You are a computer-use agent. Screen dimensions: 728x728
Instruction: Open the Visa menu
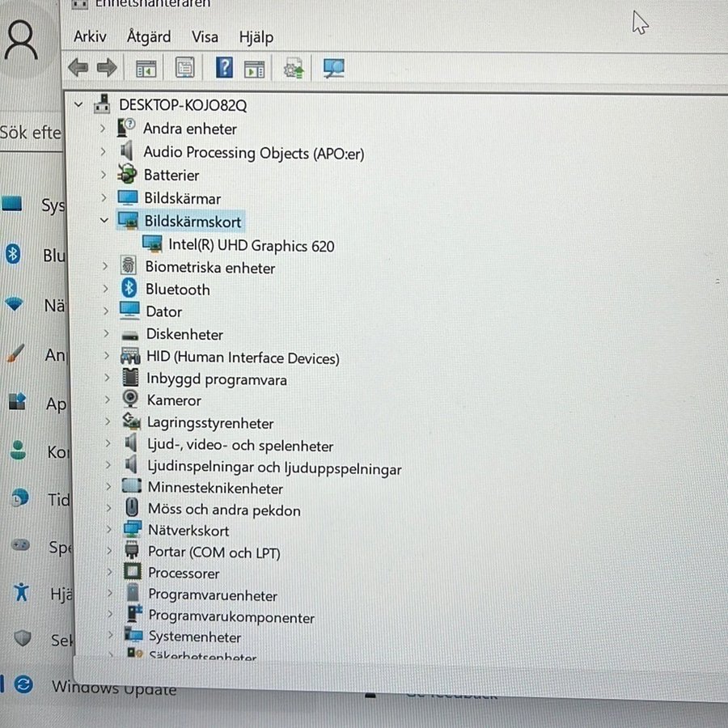click(205, 37)
